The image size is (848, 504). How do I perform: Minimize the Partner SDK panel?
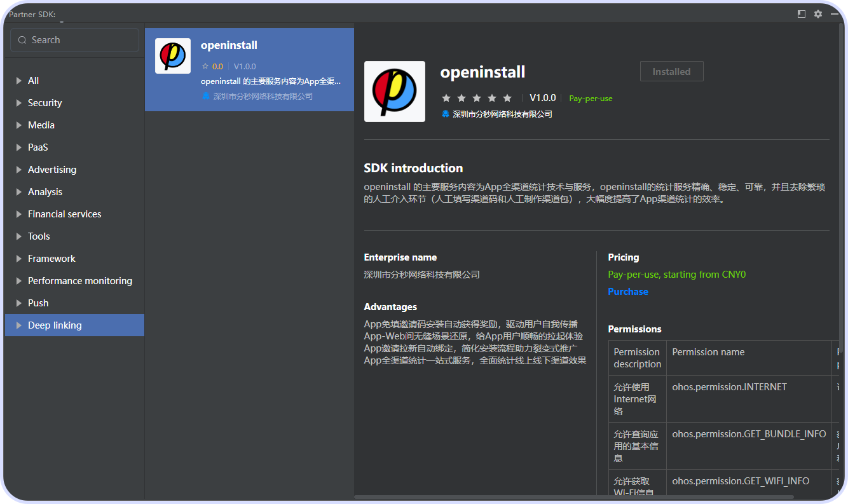pyautogui.click(x=835, y=14)
